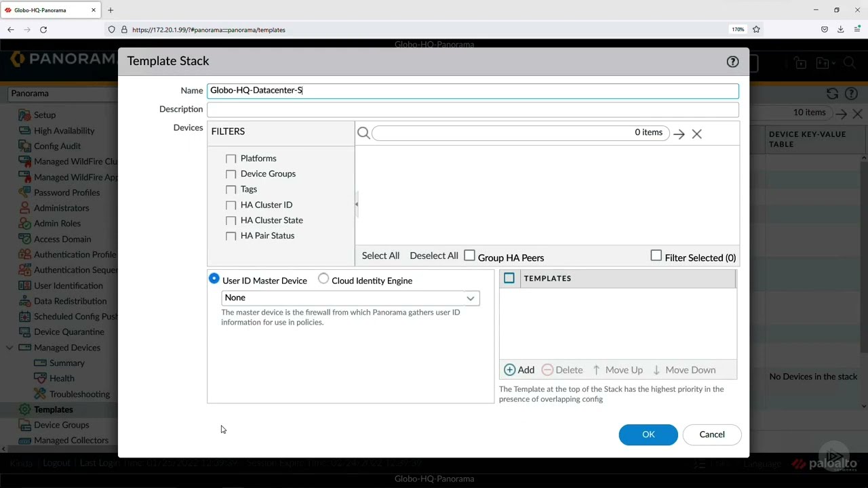This screenshot has height=488, width=868.
Task: Click Deselect All devices
Action: click(x=434, y=256)
